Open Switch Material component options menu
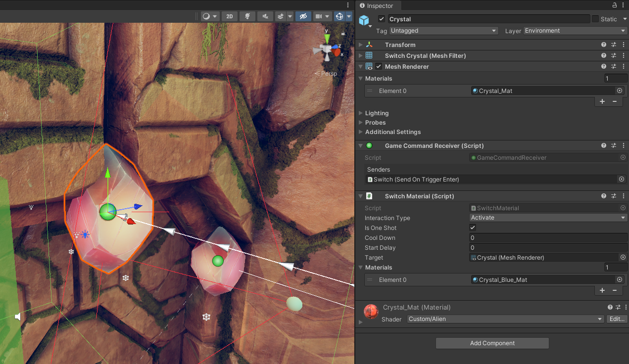Screen dimensions: 629x364 624,196
